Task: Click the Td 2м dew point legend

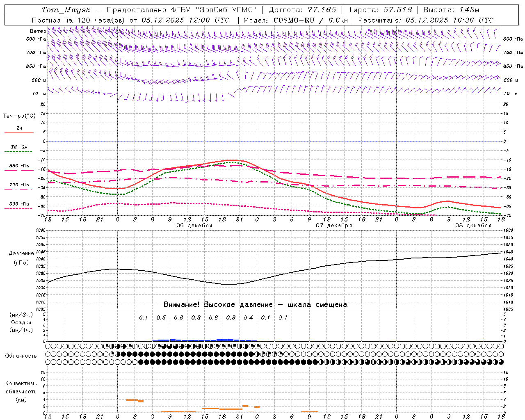Action: point(19,147)
